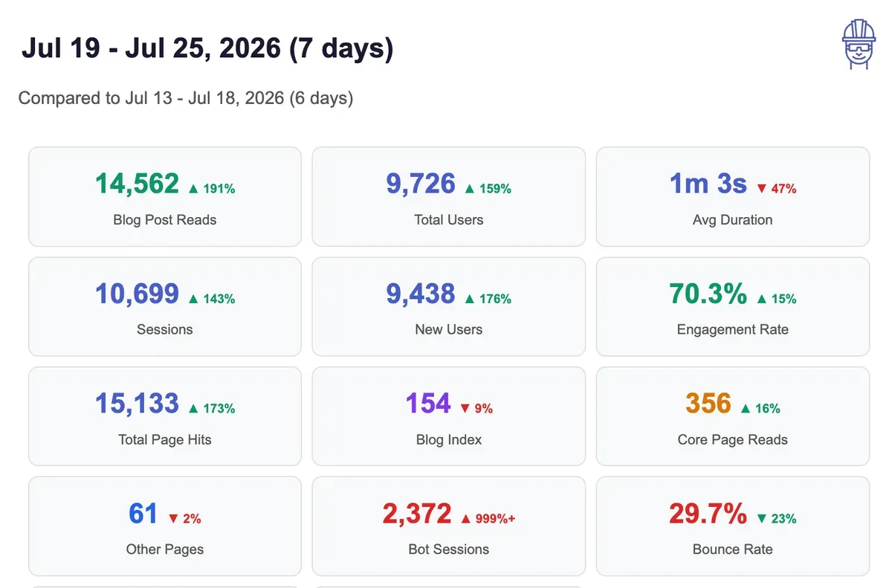892x588 pixels.
Task: Click the 143% increase indicator
Action: [x=212, y=299]
